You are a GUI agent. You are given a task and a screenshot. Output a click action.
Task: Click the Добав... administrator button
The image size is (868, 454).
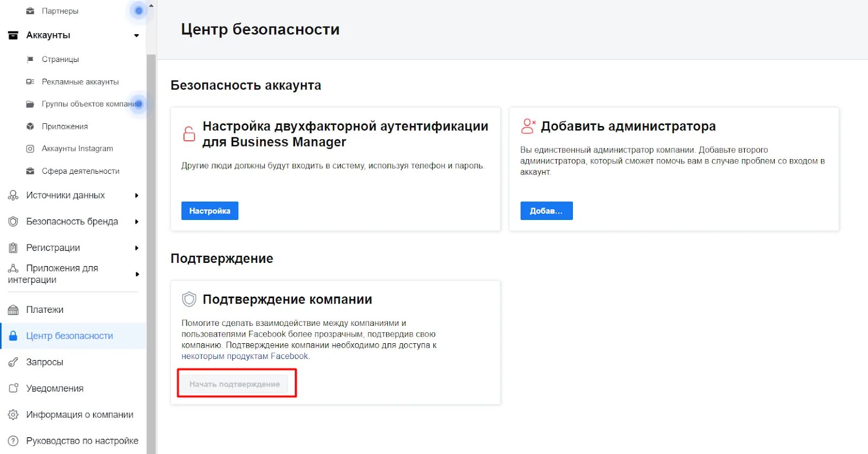pos(546,211)
